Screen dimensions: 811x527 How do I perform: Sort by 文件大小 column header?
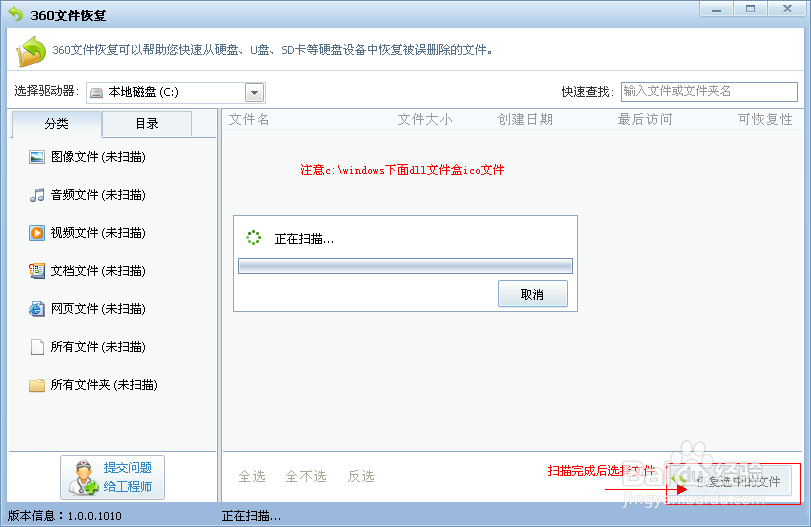coord(425,119)
